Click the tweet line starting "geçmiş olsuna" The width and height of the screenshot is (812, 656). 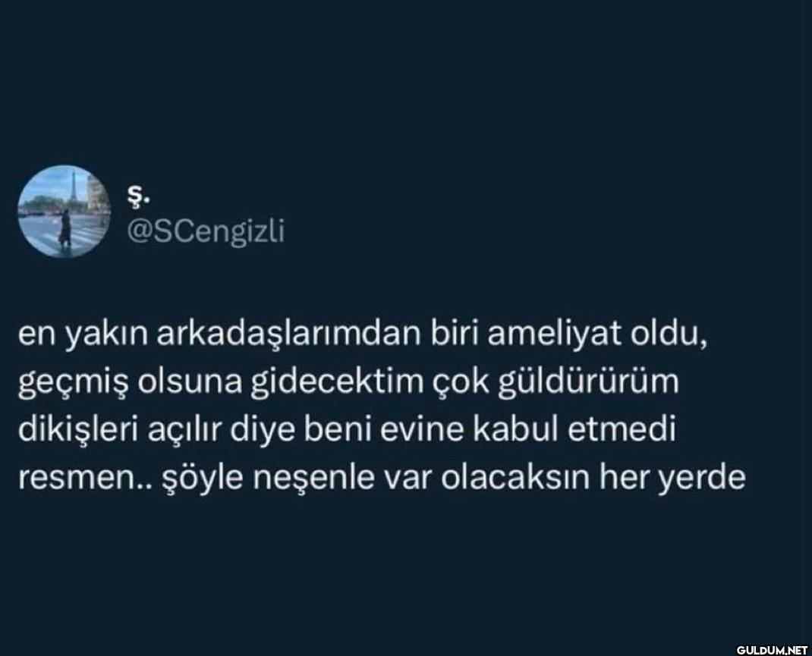[348, 383]
